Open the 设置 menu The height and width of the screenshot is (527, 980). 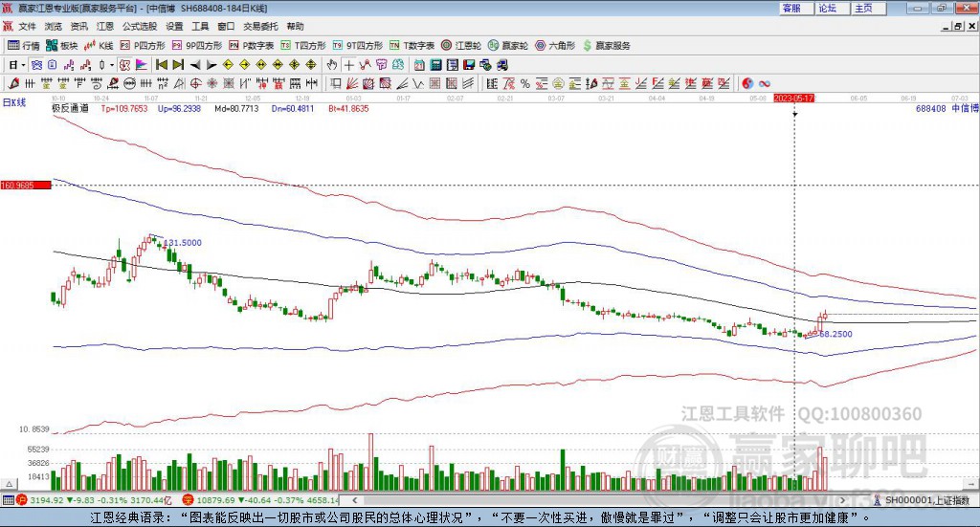coord(174,26)
